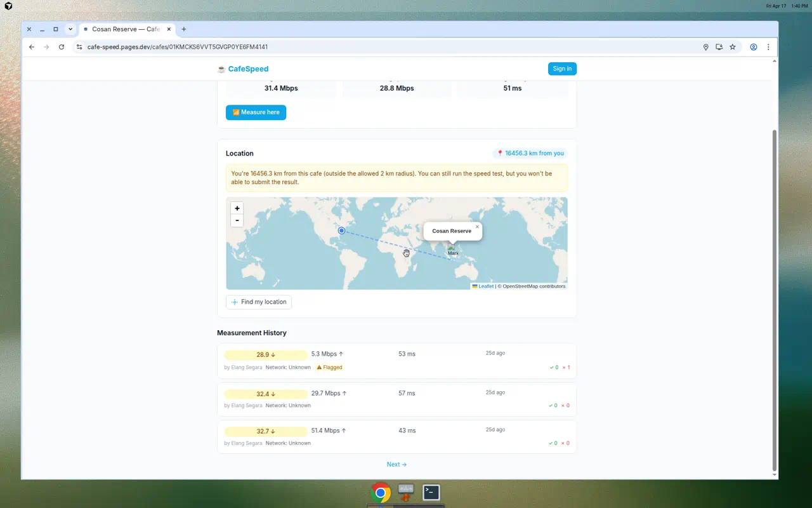Click the address bar URL field

coord(381,47)
